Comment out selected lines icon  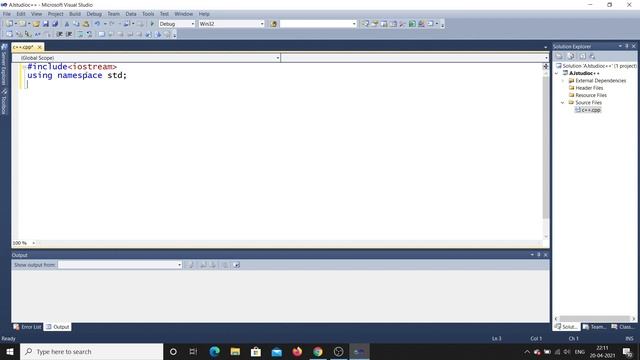click(x=80, y=34)
